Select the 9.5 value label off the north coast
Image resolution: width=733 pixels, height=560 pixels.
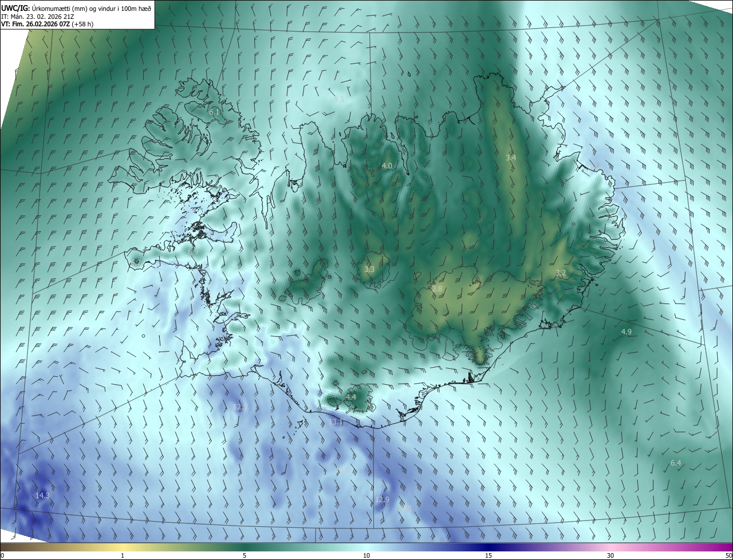point(339,100)
